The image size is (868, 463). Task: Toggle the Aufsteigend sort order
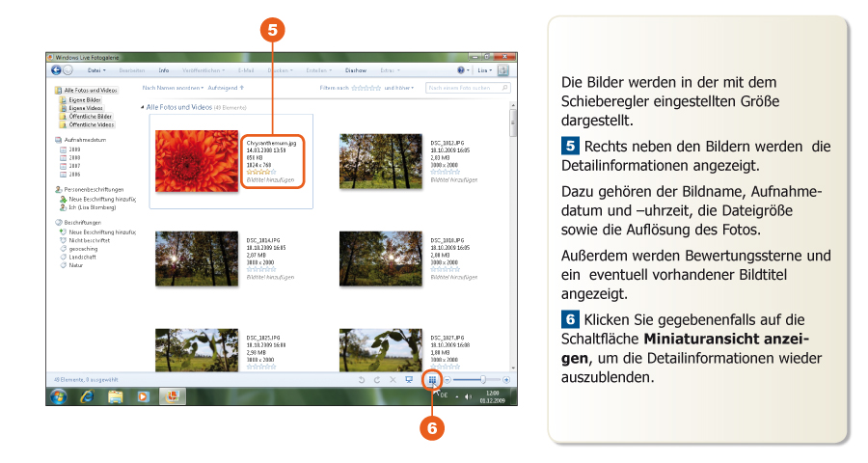pyautogui.click(x=232, y=88)
